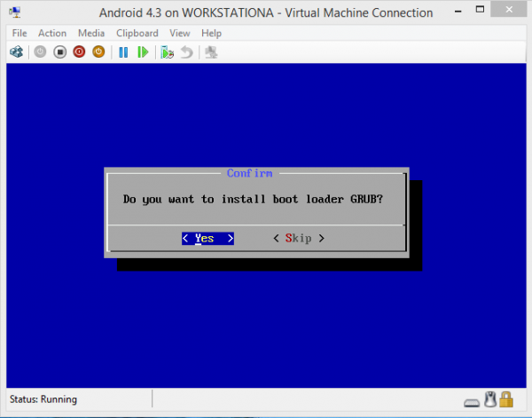Viewport: 532px width, 418px height.
Task: Click the mouse status icon
Action: [490, 399]
